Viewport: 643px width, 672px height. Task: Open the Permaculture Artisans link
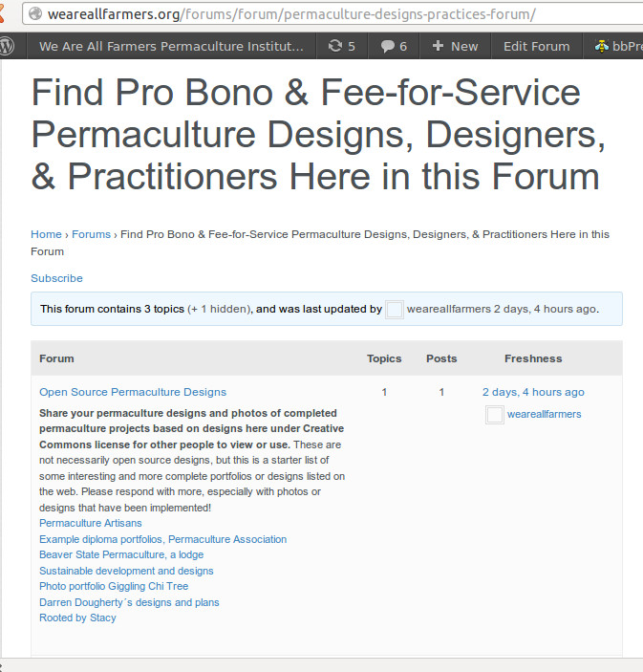pyautogui.click(x=90, y=523)
